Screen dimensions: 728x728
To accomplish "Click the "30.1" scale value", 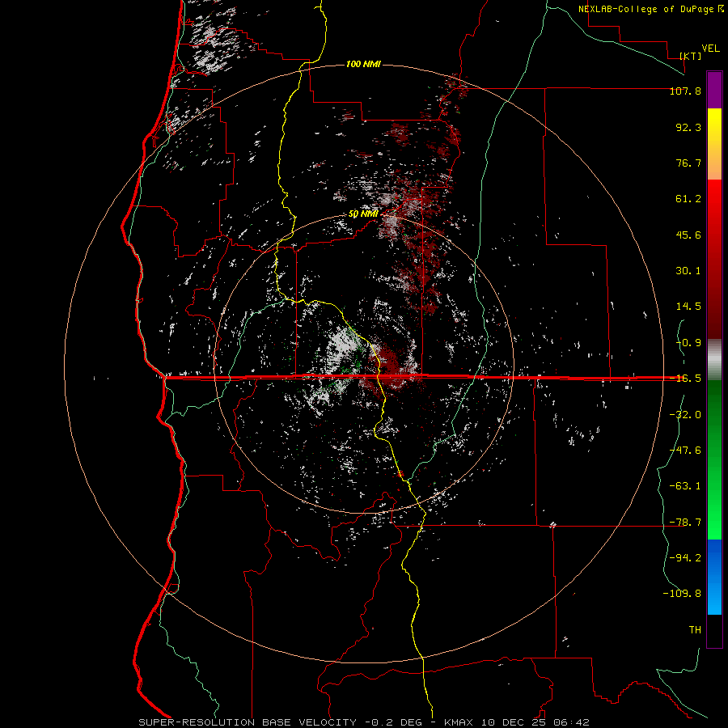I will click(688, 271).
